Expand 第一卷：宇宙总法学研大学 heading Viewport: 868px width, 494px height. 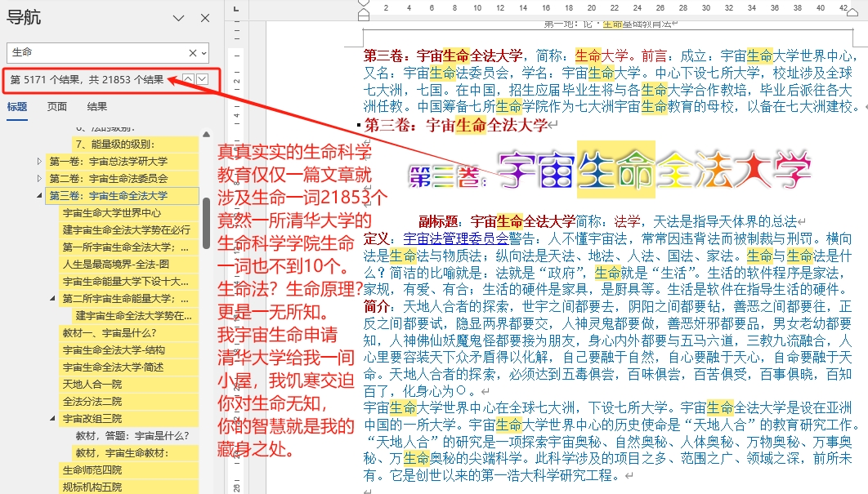tap(39, 161)
